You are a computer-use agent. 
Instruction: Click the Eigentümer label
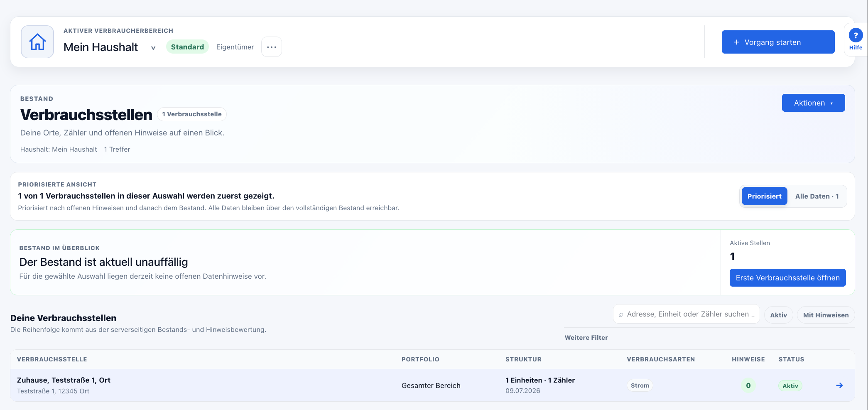235,47
